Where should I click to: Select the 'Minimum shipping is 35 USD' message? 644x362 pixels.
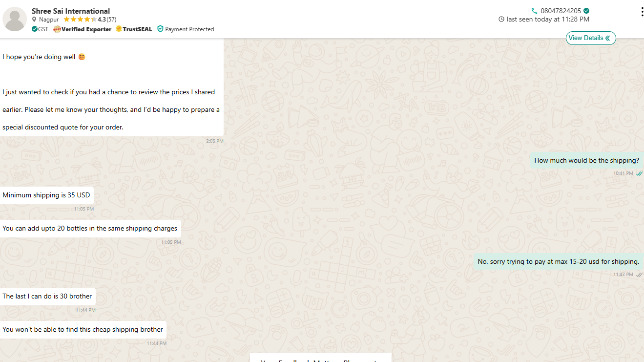(46, 195)
